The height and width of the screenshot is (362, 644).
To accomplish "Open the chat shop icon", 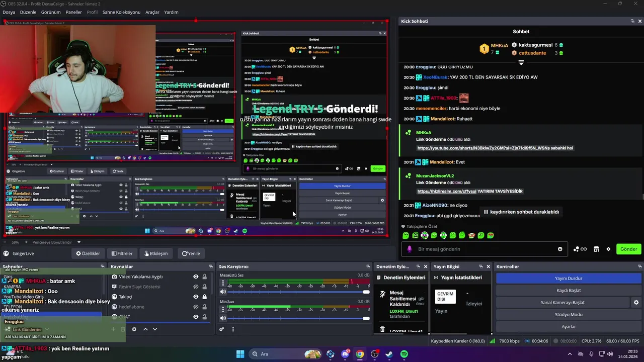I will pyautogui.click(x=596, y=249).
